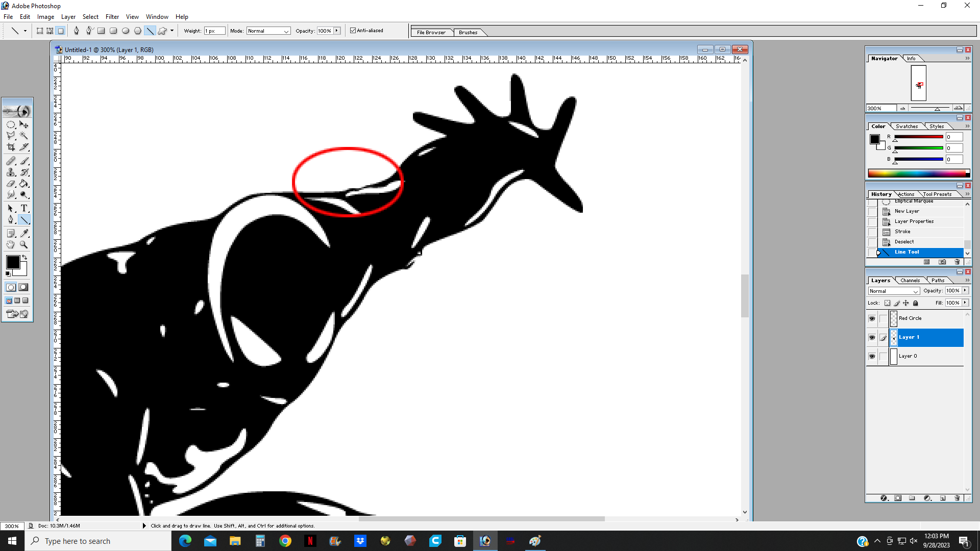Select the Eyedropper tool
Viewport: 980px width, 551px height.
pyautogui.click(x=24, y=233)
